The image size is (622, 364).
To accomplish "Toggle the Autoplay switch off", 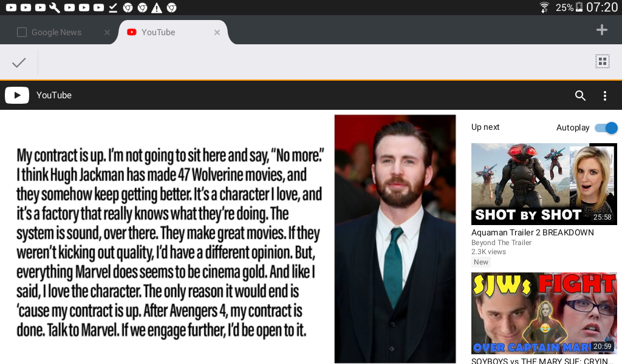I will [606, 128].
